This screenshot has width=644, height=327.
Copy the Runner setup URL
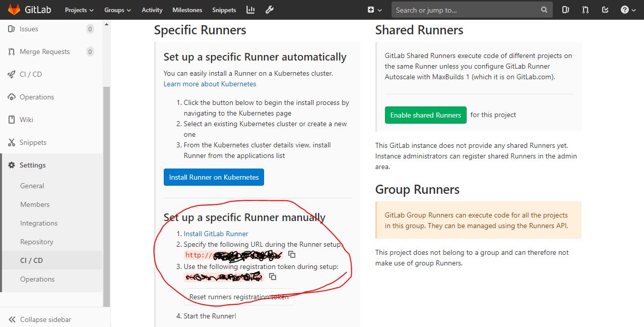[292, 255]
